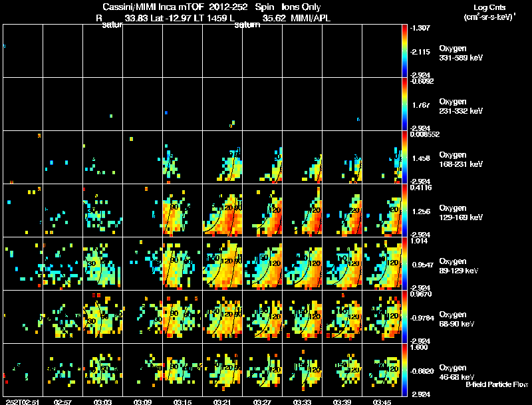The height and width of the screenshot is (405, 532).
Task: Click the color bar for the 129-169 keV row
Action: (404, 211)
